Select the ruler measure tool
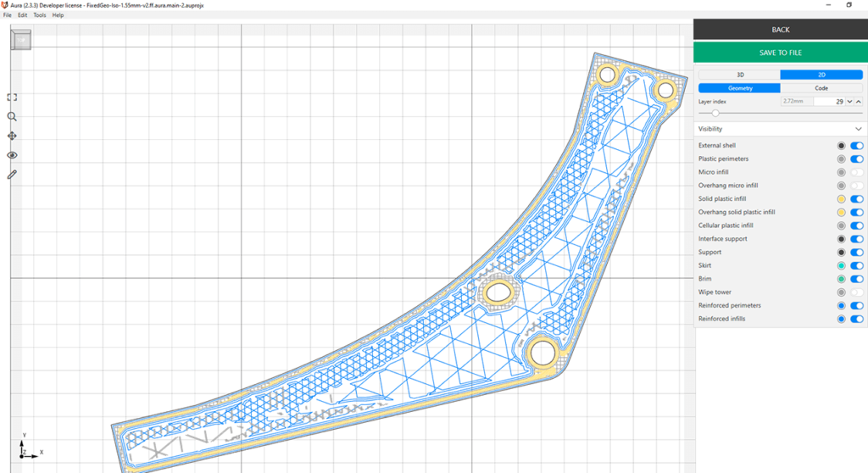Viewport: 868px width, 473px height. click(12, 175)
